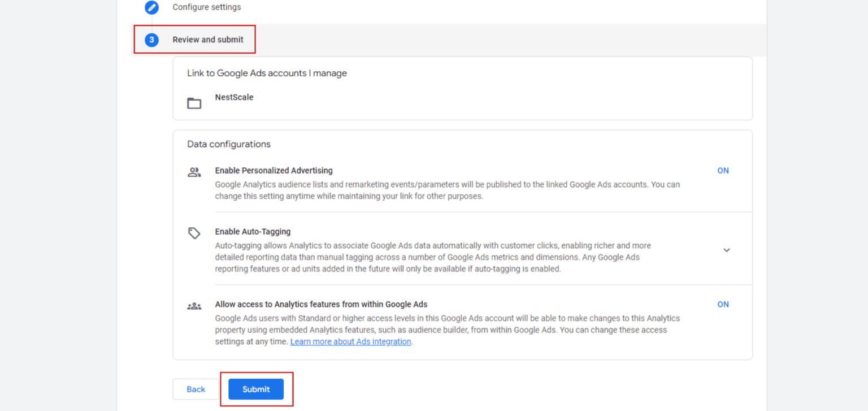Click the Enable Auto-Tagging title
This screenshot has width=868, height=411.
pyautogui.click(x=253, y=231)
